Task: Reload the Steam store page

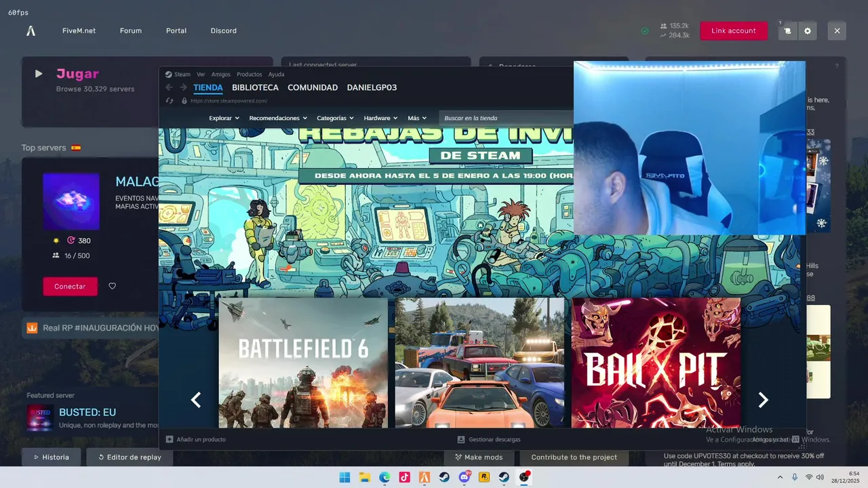Action: click(x=170, y=101)
